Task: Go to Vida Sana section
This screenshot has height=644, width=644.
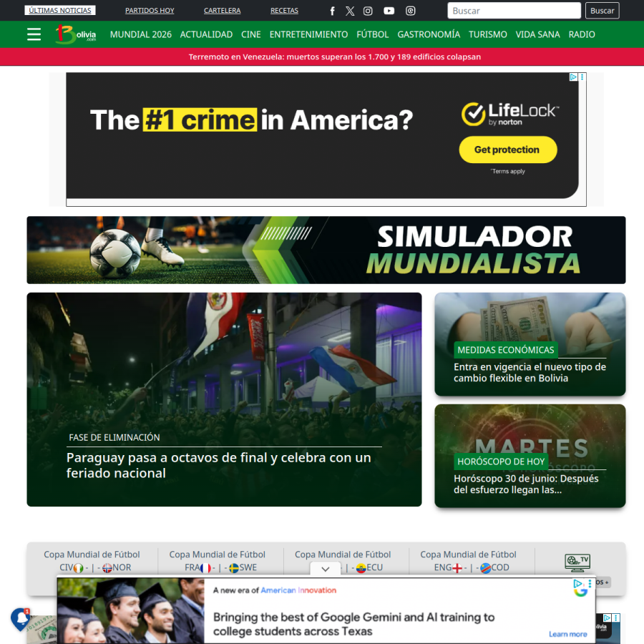Action: [537, 34]
